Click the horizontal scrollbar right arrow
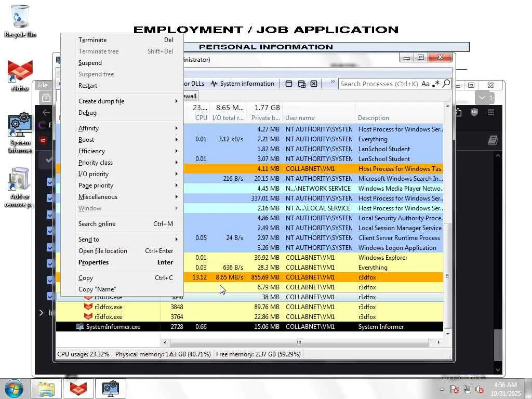The image size is (532, 399). [438, 342]
